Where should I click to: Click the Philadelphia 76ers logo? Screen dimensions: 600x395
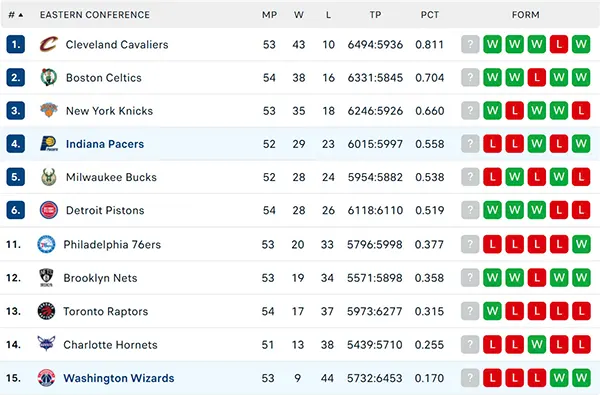click(x=46, y=244)
